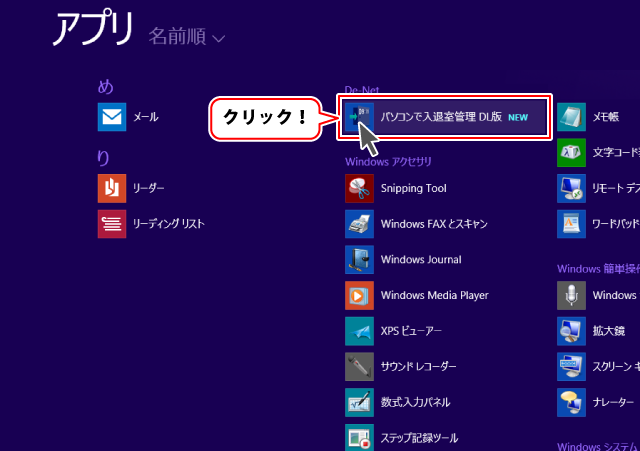Select the め letter section header
Image resolution: width=640 pixels, height=451 pixels.
(105, 87)
